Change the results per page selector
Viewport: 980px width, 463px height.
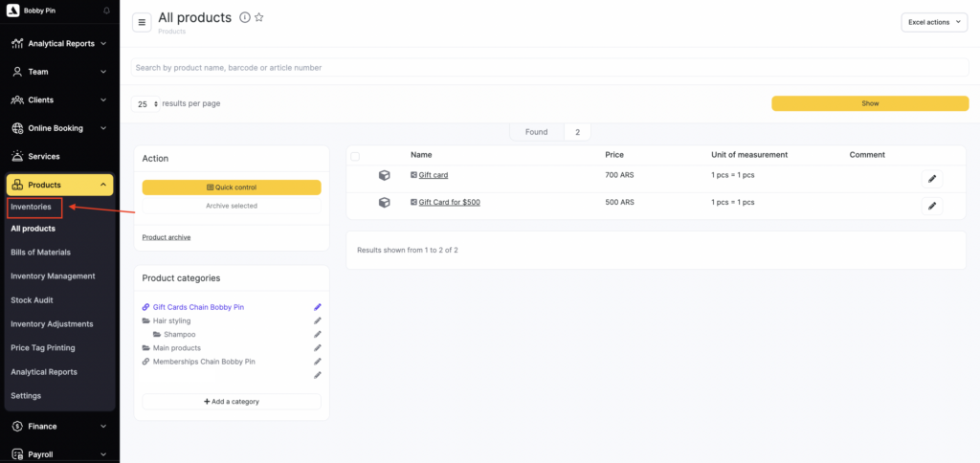pos(145,104)
